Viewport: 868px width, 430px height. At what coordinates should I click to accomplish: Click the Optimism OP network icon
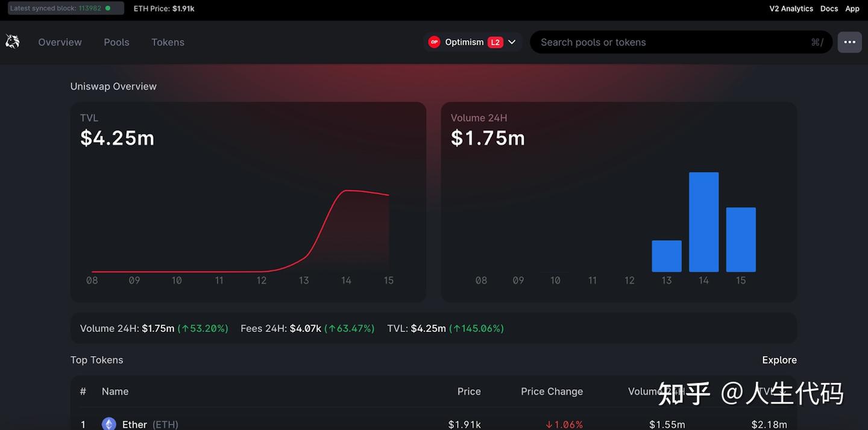tap(434, 42)
